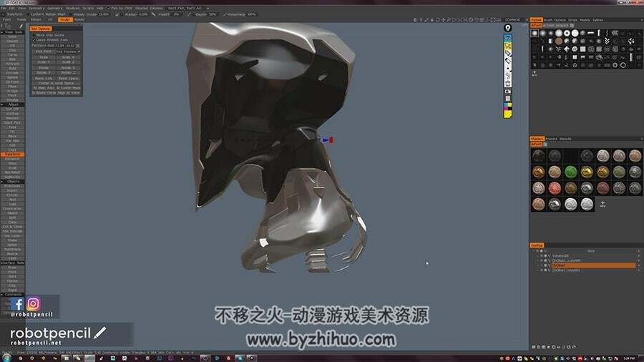The width and height of the screenshot is (644, 362).
Task: Open the Stencils tab
Action: pyautogui.click(x=565, y=139)
